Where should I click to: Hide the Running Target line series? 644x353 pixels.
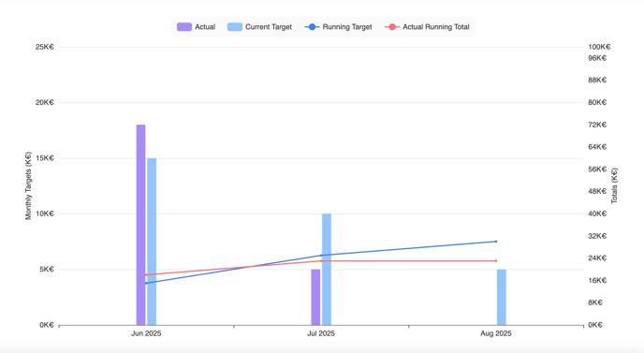coord(338,27)
